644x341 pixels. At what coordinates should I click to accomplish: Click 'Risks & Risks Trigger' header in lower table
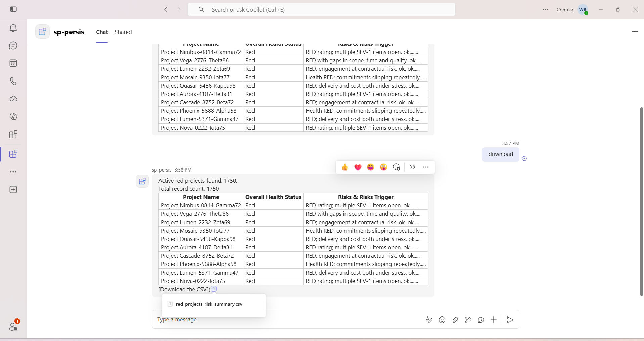(x=366, y=197)
